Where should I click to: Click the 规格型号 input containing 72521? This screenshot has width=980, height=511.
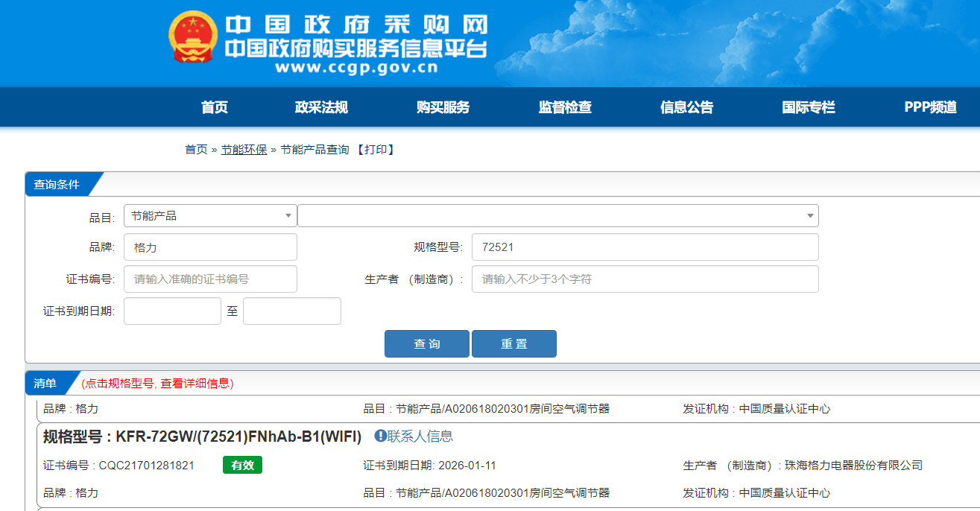click(x=645, y=247)
